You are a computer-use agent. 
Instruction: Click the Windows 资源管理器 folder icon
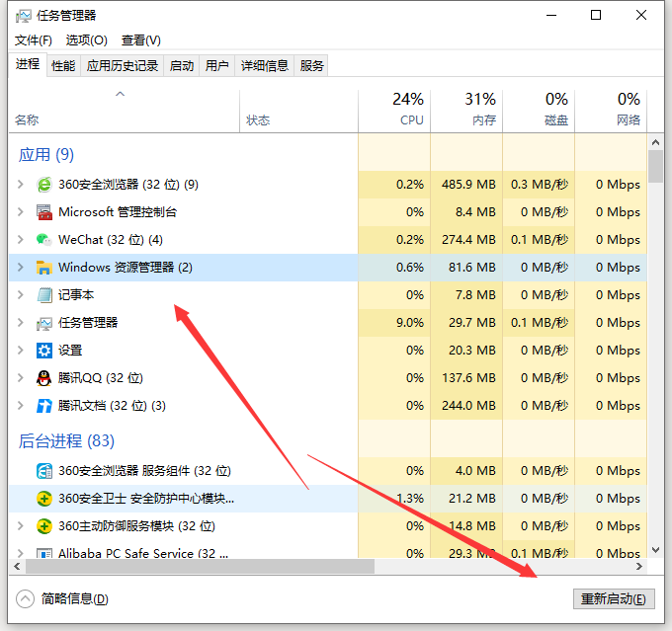point(43,268)
